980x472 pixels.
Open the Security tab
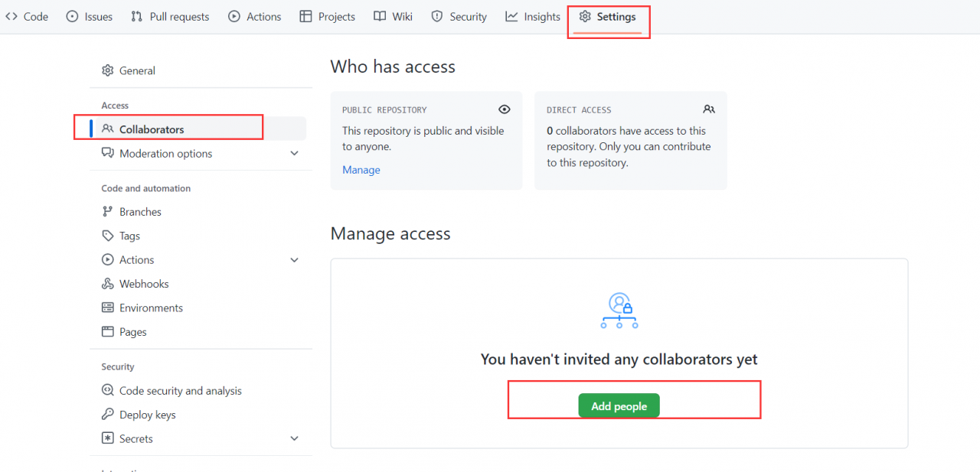tap(459, 17)
